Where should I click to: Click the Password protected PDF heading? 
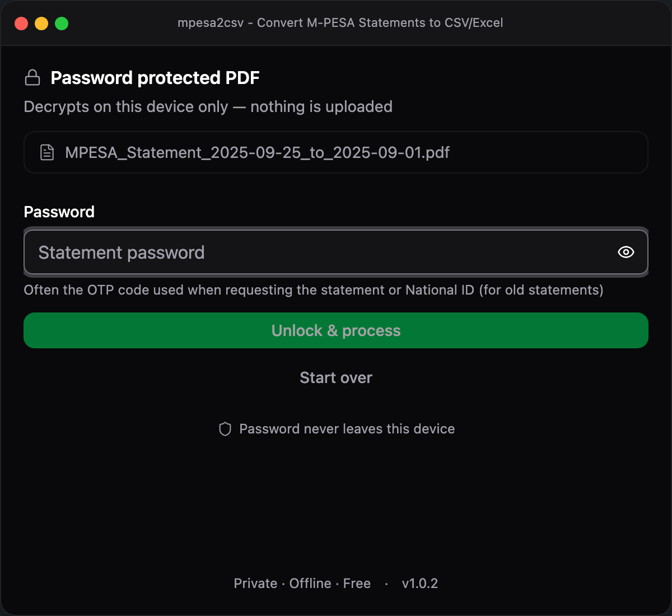(x=155, y=78)
